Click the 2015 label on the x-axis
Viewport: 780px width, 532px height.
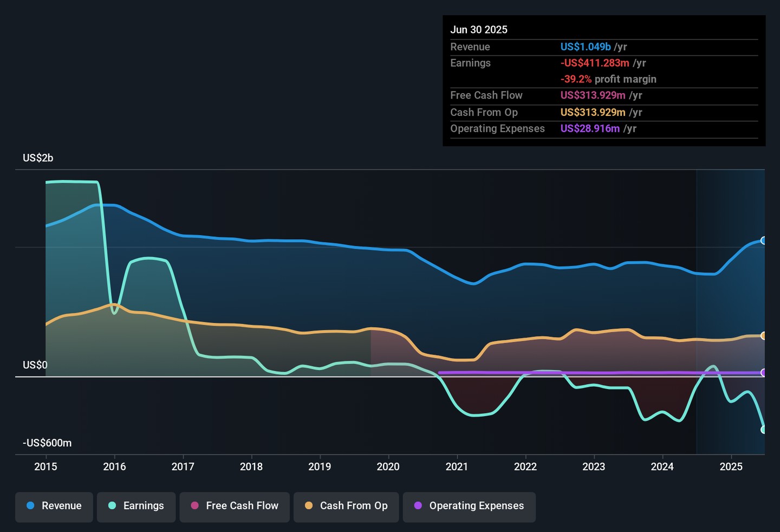pyautogui.click(x=45, y=467)
